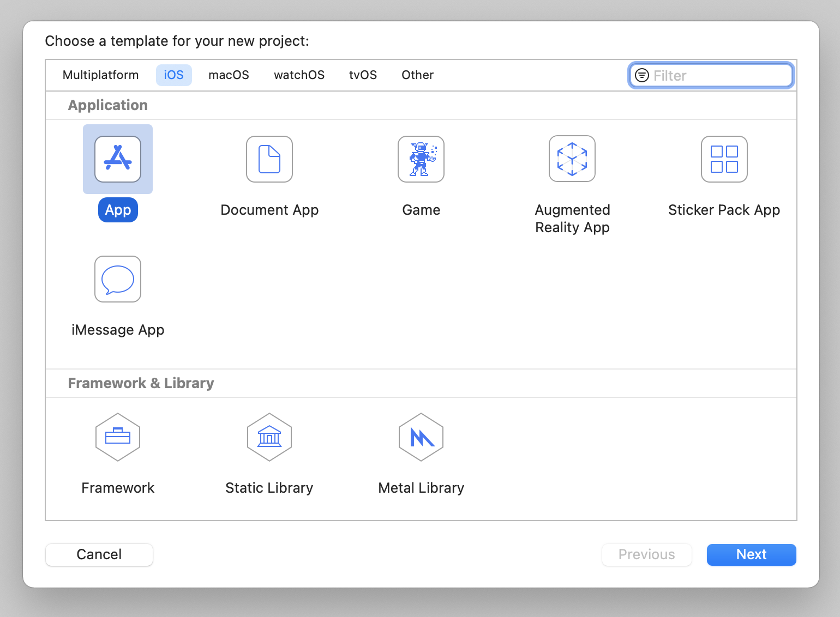840x617 pixels.
Task: Switch to the tvOS tab
Action: point(363,75)
